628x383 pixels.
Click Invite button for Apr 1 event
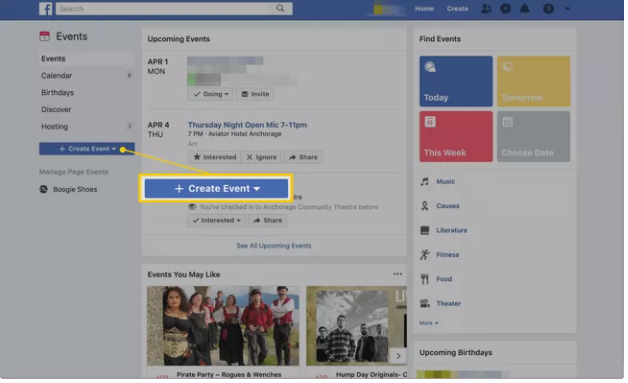[x=255, y=94]
